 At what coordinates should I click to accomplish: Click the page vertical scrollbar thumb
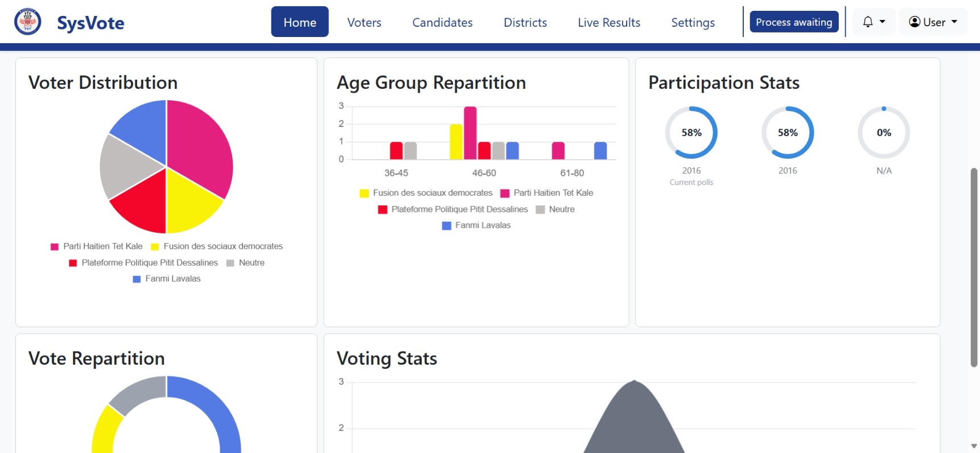click(974, 267)
